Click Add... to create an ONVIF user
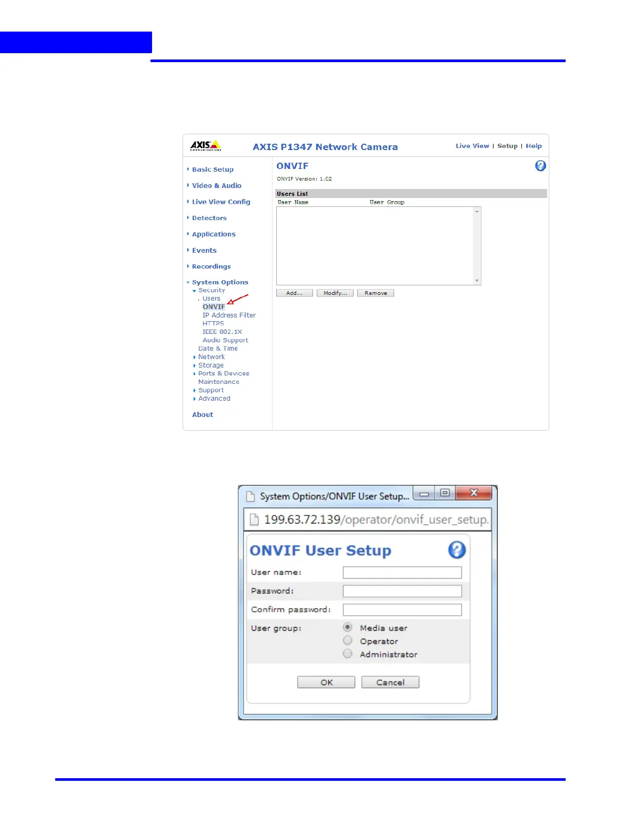The image size is (644, 834). (295, 293)
